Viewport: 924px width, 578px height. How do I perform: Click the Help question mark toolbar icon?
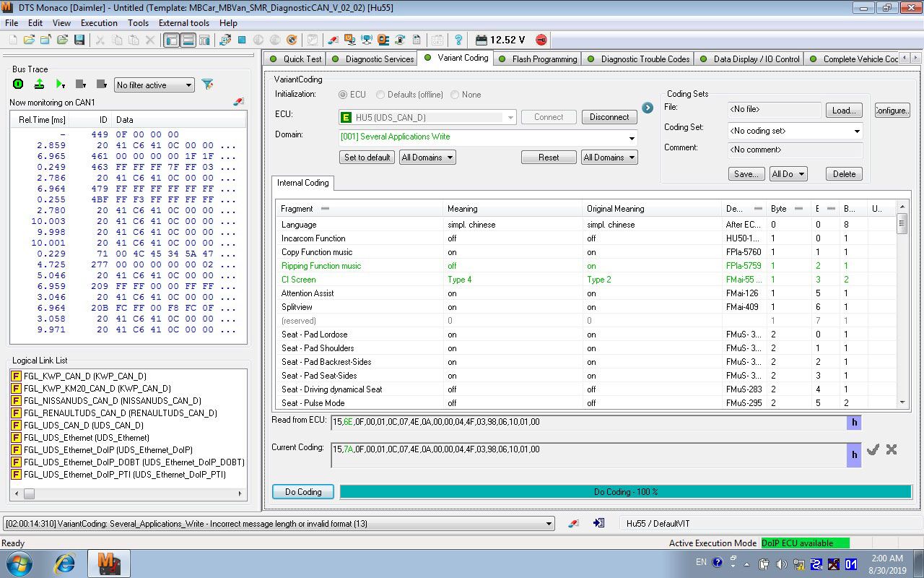tap(458, 40)
